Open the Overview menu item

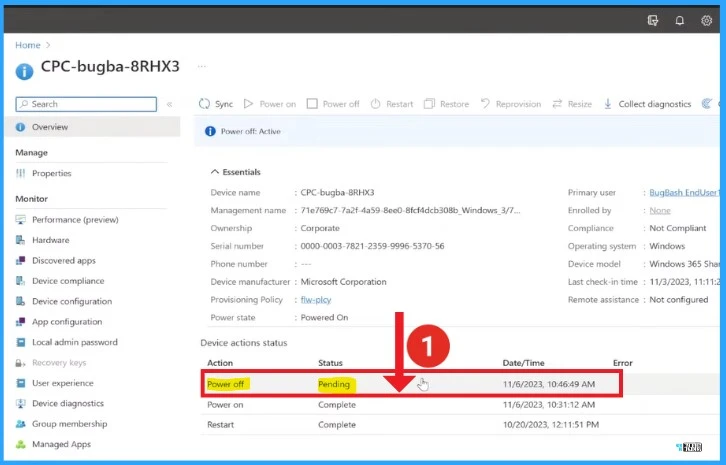tap(92, 127)
